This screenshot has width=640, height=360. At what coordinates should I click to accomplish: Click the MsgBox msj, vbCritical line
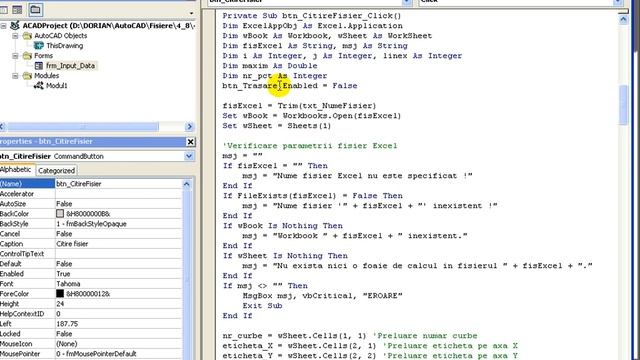(322, 296)
